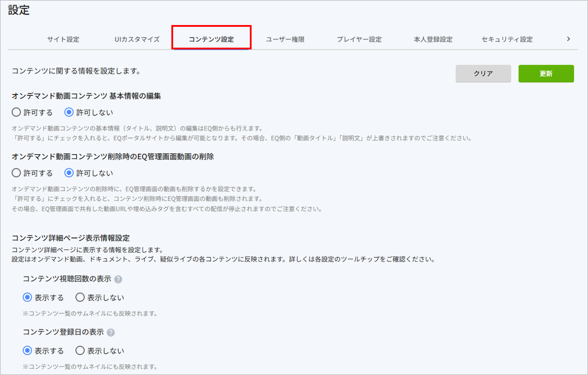Select 許可する for EQ管理画面動画の削除
This screenshot has height=375, width=588.
[x=16, y=173]
